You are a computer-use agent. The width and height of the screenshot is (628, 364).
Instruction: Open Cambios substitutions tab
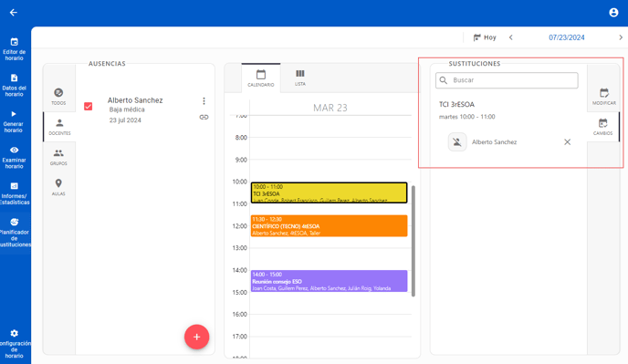602,127
